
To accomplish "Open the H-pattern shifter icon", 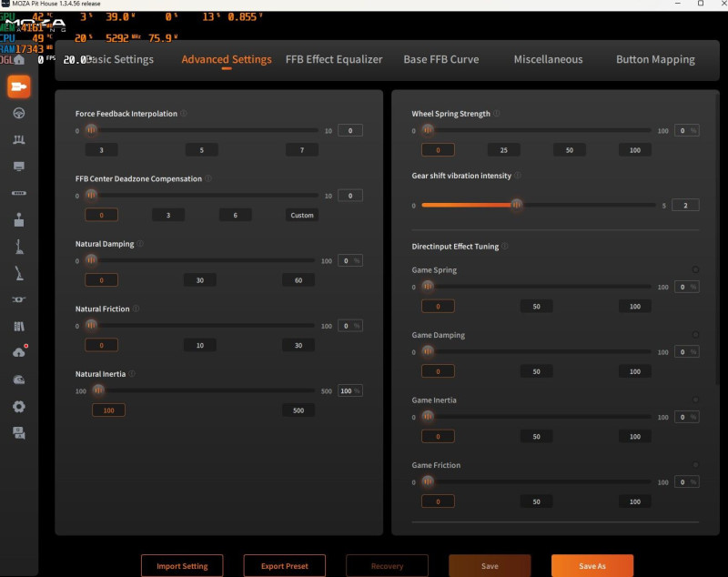I will coord(18,219).
